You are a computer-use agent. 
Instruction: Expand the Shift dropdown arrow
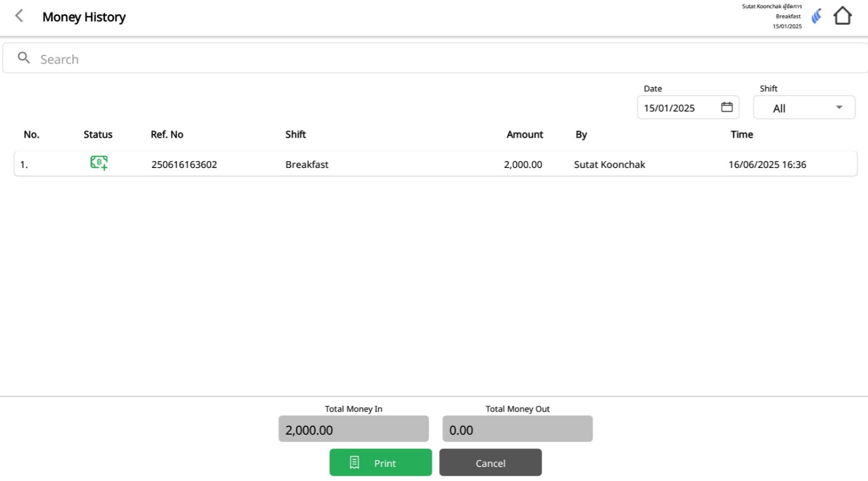click(x=839, y=108)
